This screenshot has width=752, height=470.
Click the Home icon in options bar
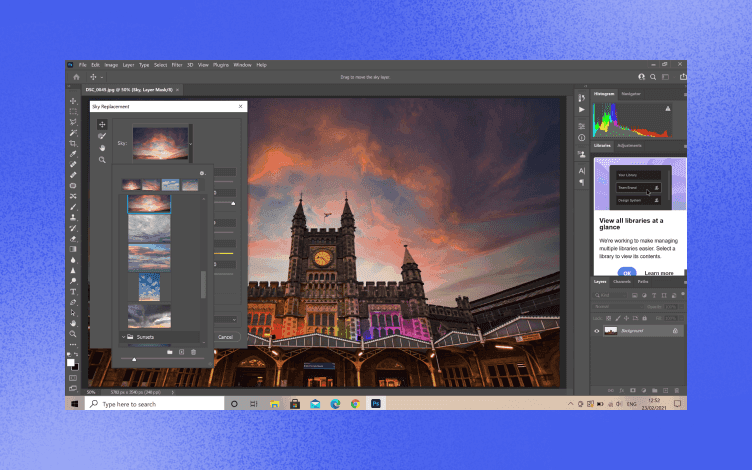(x=76, y=77)
